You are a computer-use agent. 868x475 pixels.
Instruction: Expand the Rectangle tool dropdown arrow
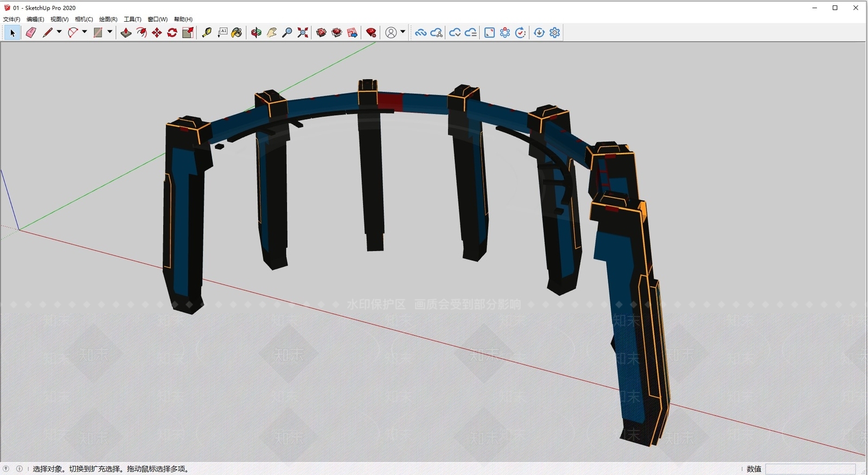pos(110,32)
